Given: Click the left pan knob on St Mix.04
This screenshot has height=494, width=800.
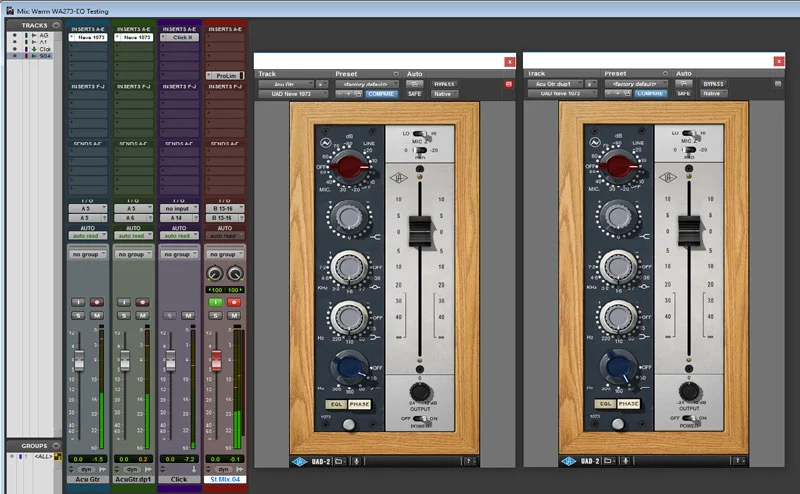Looking at the screenshot, I should coord(215,274).
